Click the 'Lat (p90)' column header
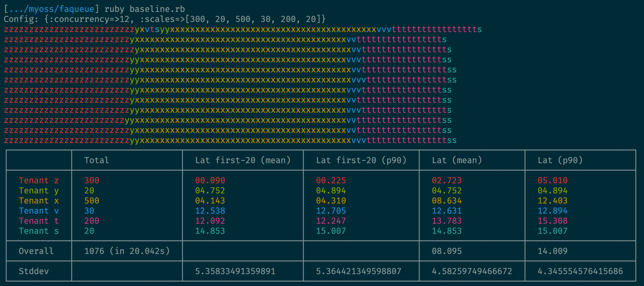The width and height of the screenshot is (644, 286). coord(560,160)
